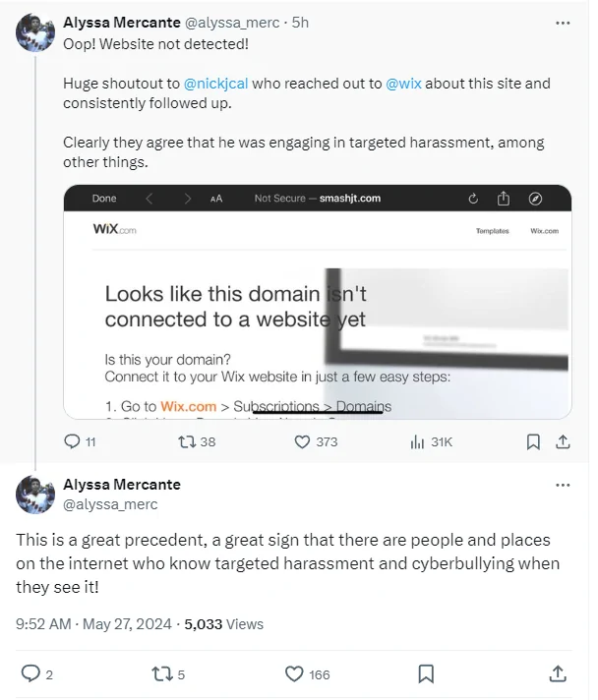Reply to the second tweet

pyautogui.click(x=30, y=673)
